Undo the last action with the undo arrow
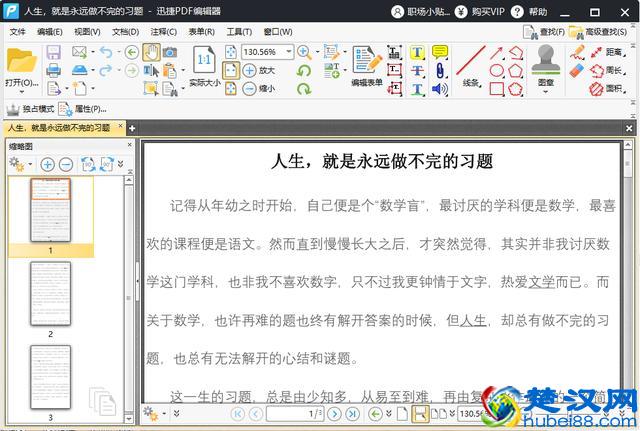The image size is (640, 431). [106, 52]
